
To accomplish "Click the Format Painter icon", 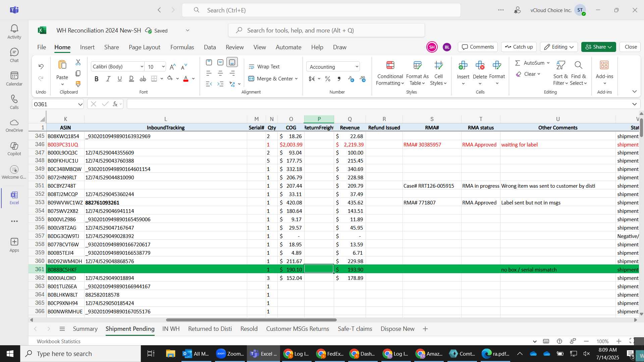I will click(x=78, y=84).
